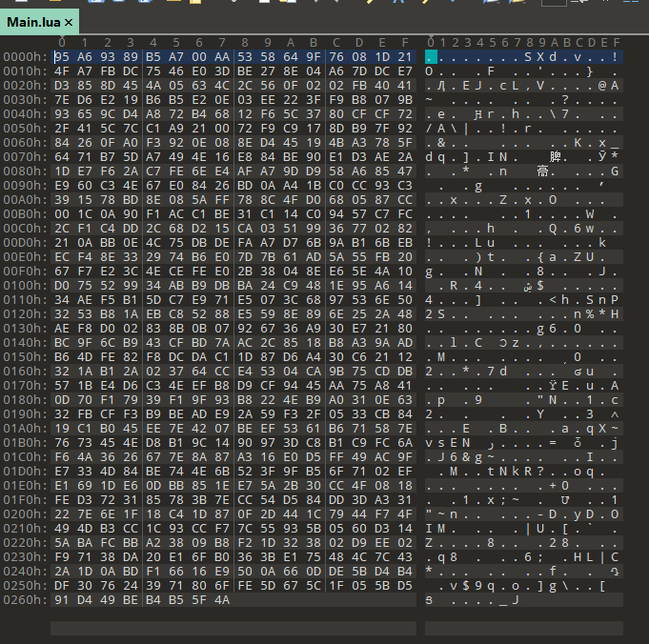This screenshot has width=649, height=644.
Task: Select byte 4F at start of row 0010h
Action: 62,70
